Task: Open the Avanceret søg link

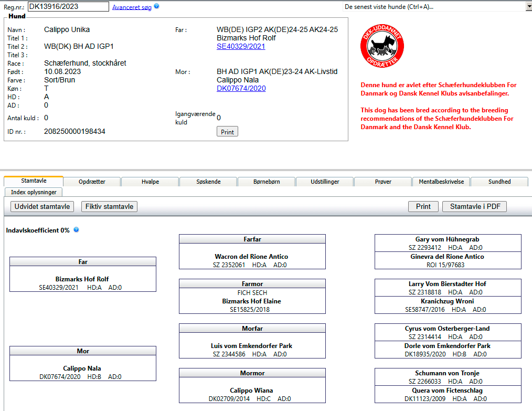Action: pos(132,7)
